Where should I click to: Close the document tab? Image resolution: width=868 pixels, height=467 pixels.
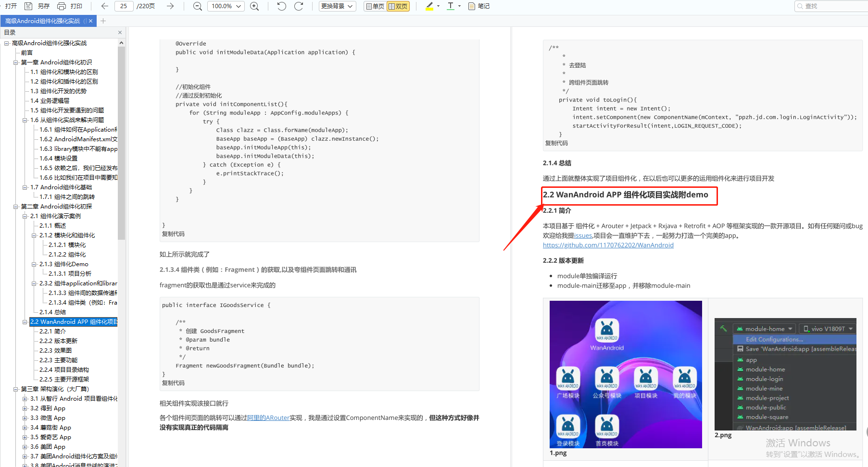click(x=90, y=21)
